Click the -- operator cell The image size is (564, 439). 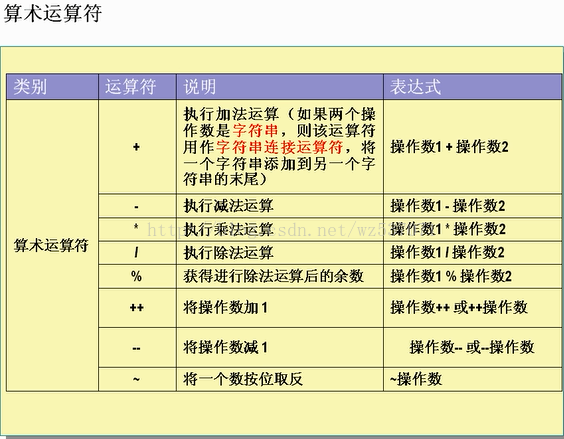pyautogui.click(x=136, y=348)
